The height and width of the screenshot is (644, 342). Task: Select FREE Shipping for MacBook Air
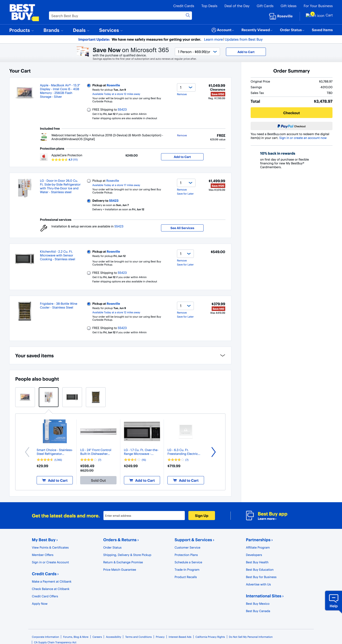(89, 110)
